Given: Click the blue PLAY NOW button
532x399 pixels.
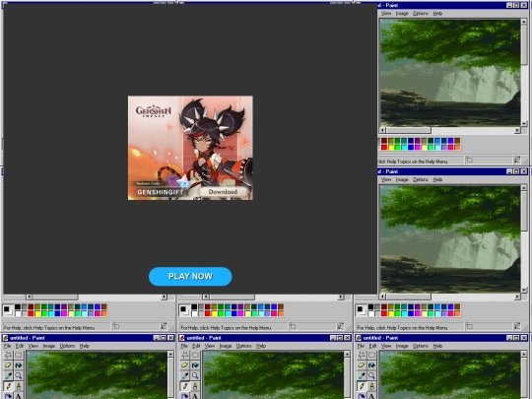Looking at the screenshot, I should tap(190, 276).
